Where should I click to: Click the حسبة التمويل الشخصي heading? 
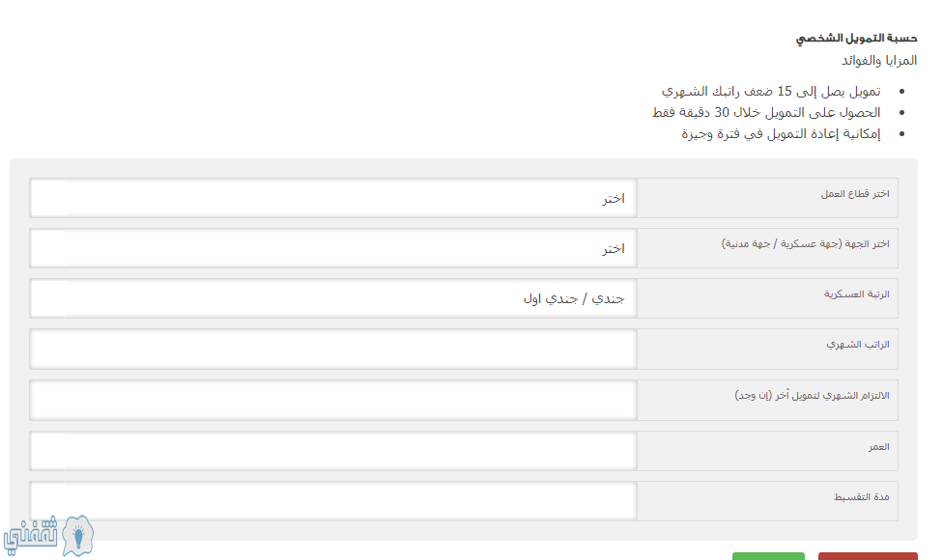coord(856,39)
